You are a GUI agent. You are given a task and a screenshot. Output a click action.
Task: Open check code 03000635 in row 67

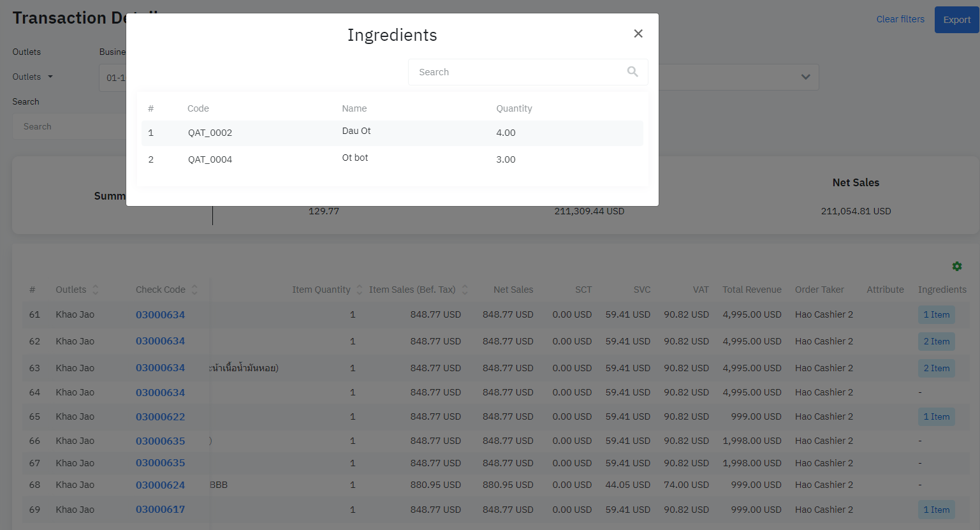[160, 463]
